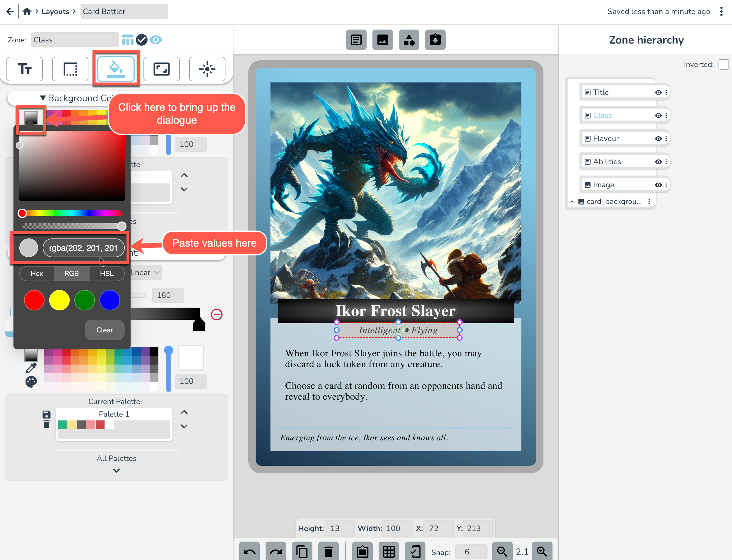732x560 pixels.
Task: Click the add shape zone icon
Action: [408, 40]
